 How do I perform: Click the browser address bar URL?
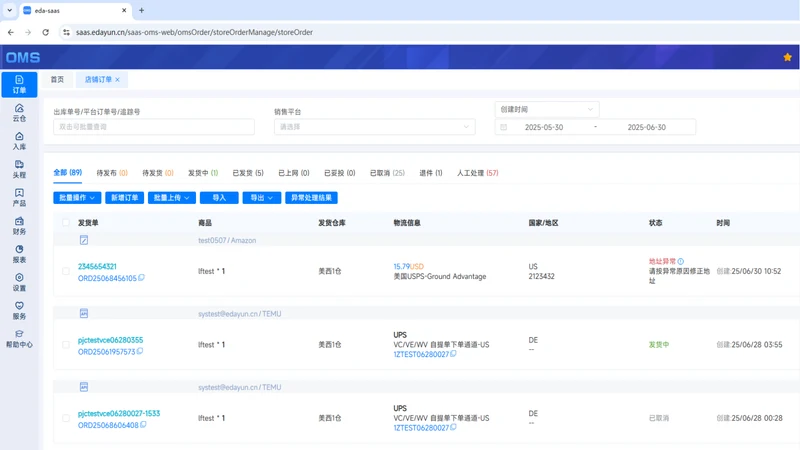[194, 32]
